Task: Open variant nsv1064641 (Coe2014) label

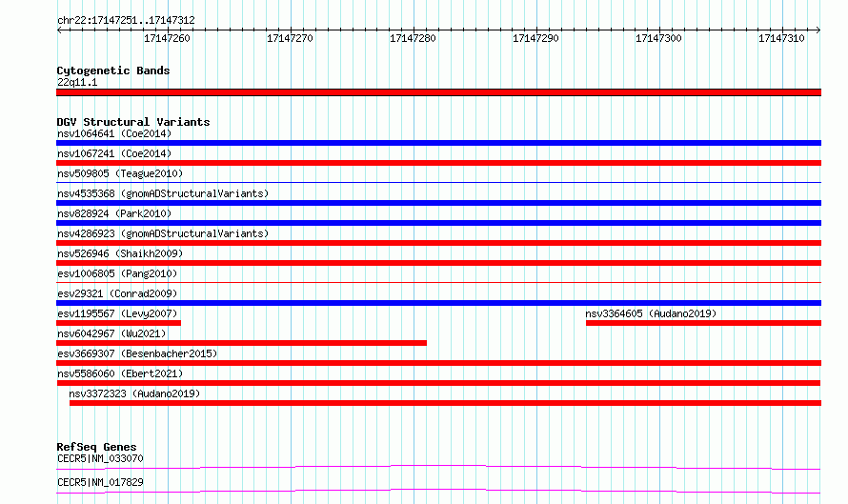Action: pyautogui.click(x=114, y=133)
